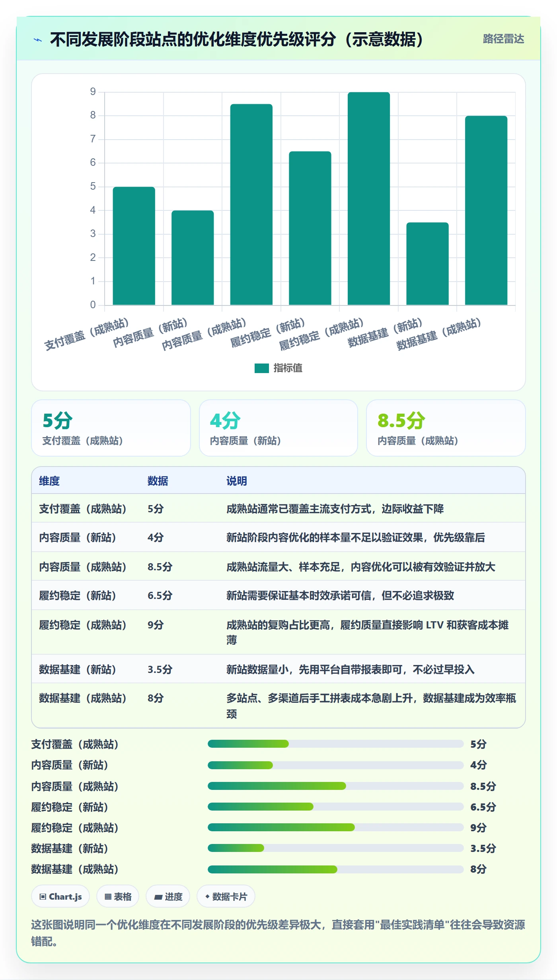The width and height of the screenshot is (557, 980).
Task: Click the 路径雷达 label in header
Action: click(x=503, y=39)
